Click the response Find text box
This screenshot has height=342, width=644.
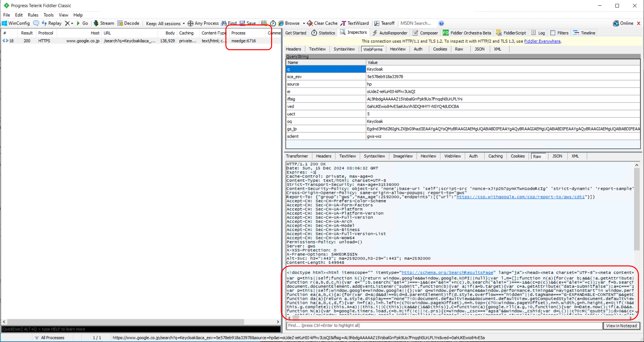click(444, 326)
